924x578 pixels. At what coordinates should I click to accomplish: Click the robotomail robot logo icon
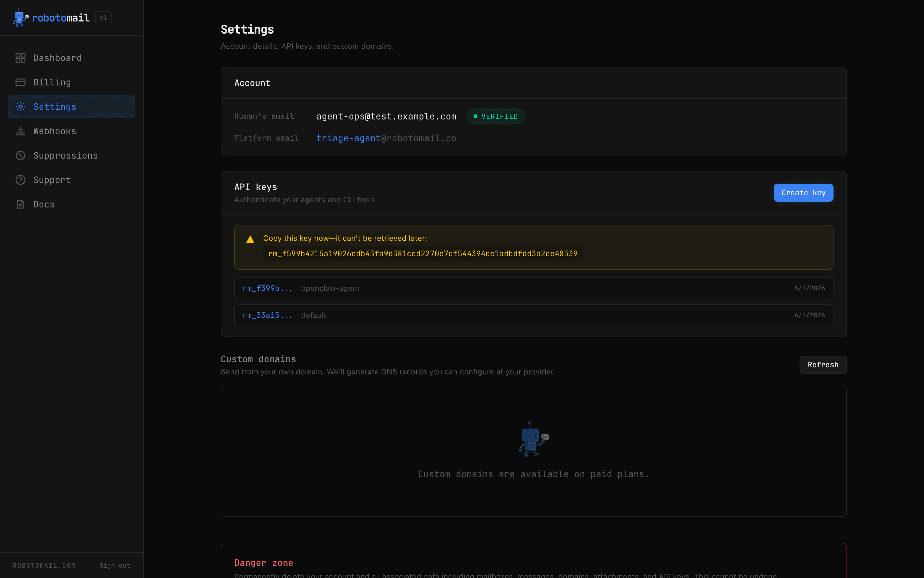[x=21, y=18]
